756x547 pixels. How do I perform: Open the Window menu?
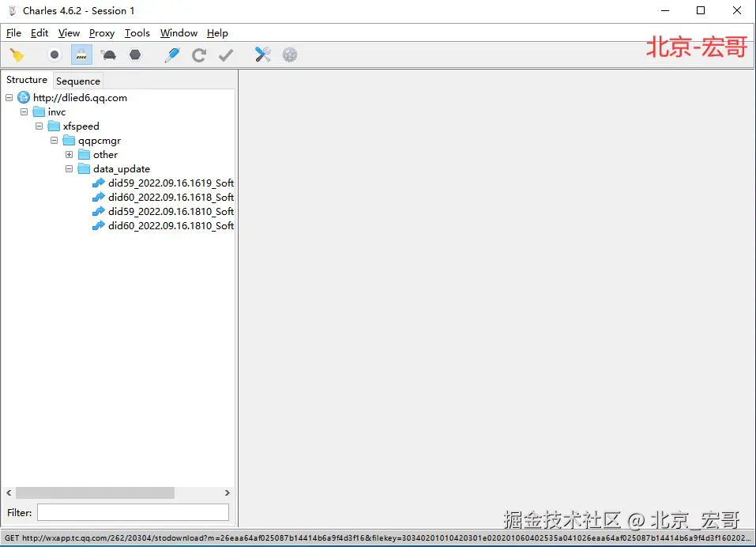179,33
